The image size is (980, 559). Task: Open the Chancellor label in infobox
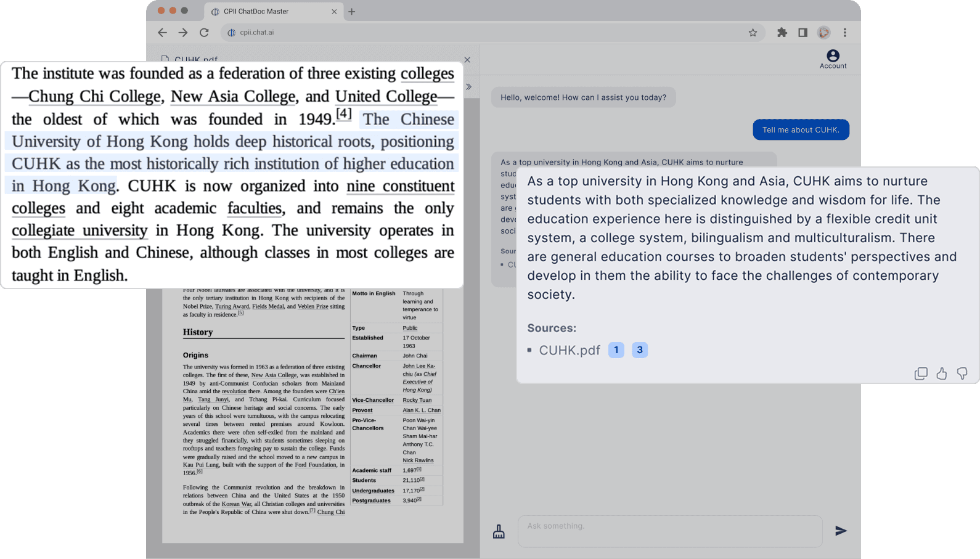(366, 366)
